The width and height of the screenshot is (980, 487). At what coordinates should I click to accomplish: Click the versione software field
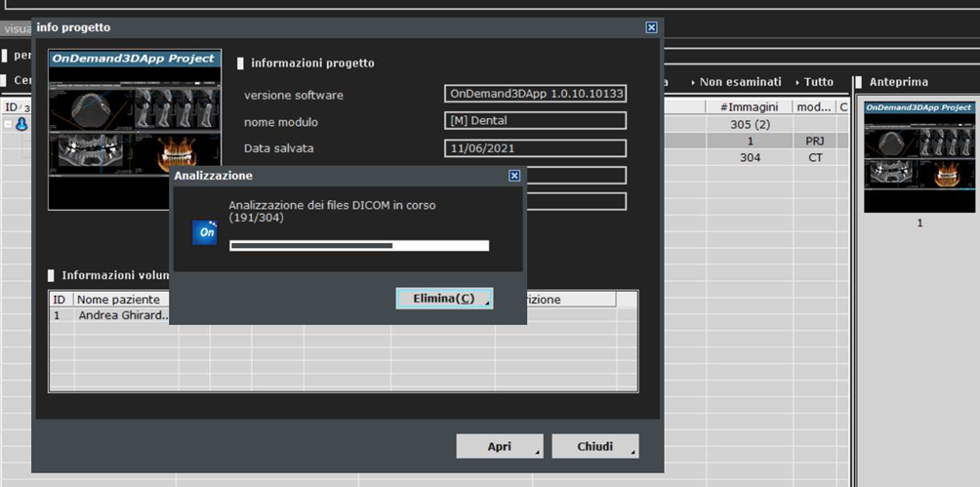[x=536, y=94]
